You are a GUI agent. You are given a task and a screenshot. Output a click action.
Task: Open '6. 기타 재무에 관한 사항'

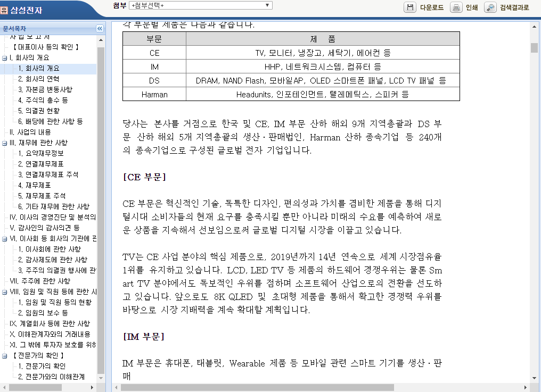pyautogui.click(x=54, y=206)
